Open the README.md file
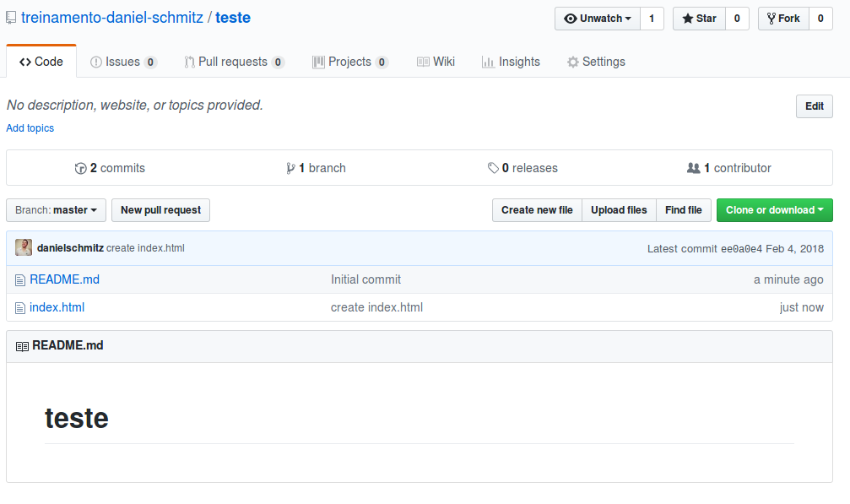The height and width of the screenshot is (504, 850). click(64, 279)
